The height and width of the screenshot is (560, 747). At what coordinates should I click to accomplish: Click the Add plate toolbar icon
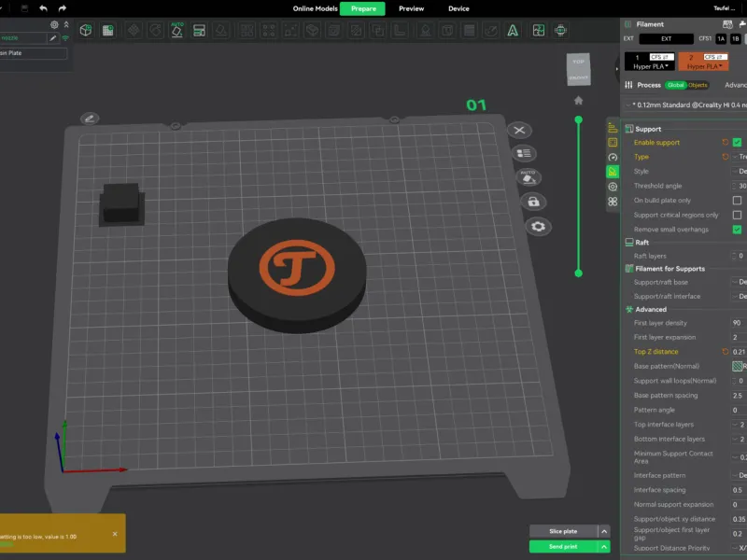pos(107,30)
